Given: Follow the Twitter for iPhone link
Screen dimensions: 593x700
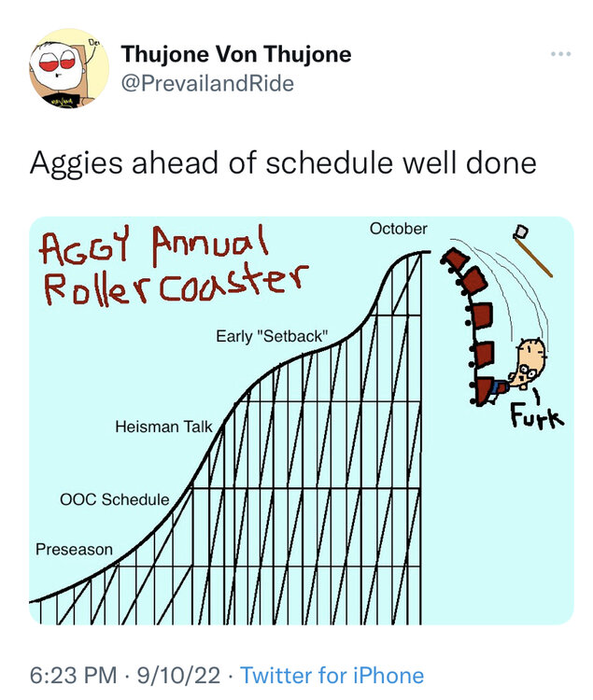Looking at the screenshot, I should [332, 675].
